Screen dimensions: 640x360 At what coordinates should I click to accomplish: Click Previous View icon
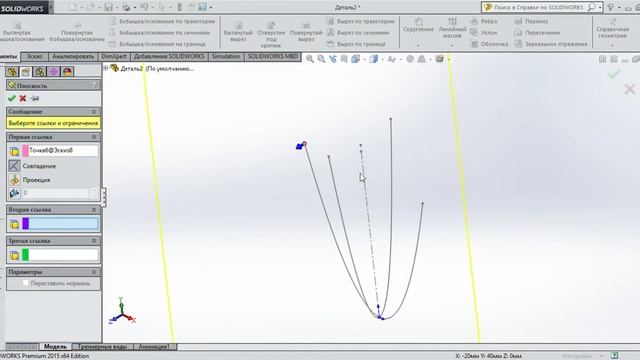click(333, 59)
